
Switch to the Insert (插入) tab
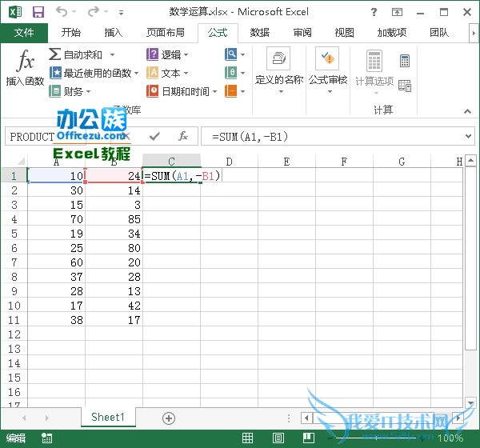(x=114, y=33)
